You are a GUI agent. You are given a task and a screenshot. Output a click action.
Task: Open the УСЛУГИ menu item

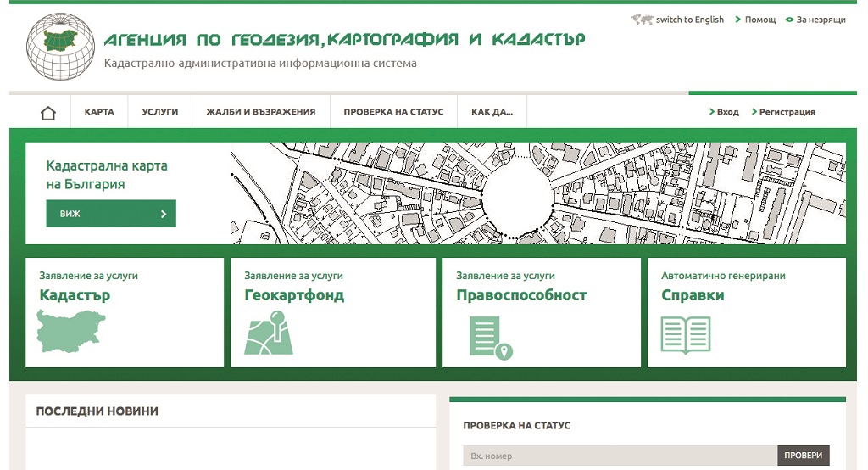[160, 112]
